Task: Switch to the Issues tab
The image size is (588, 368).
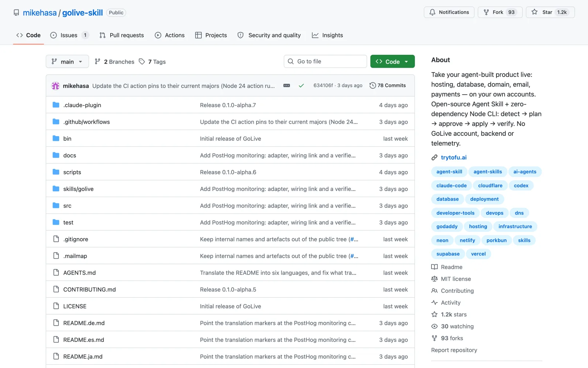Action: click(69, 35)
